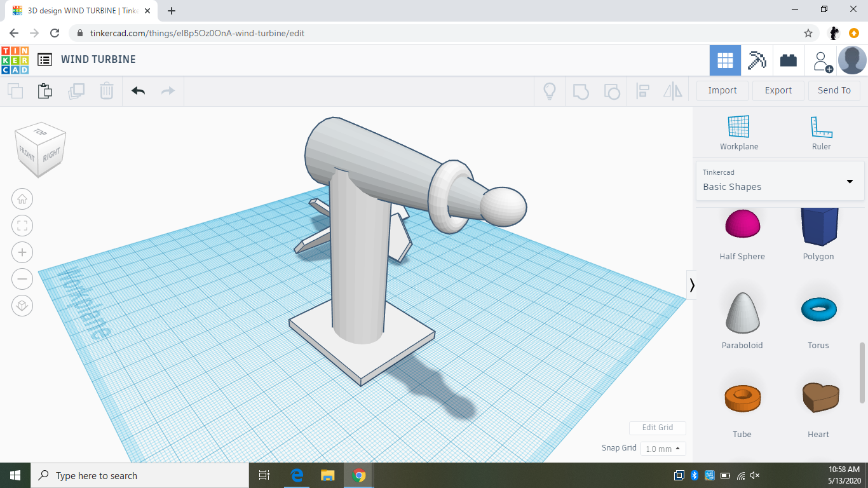Viewport: 868px width, 488px height.
Task: Click the Fit all in view icon
Action: [x=22, y=226]
